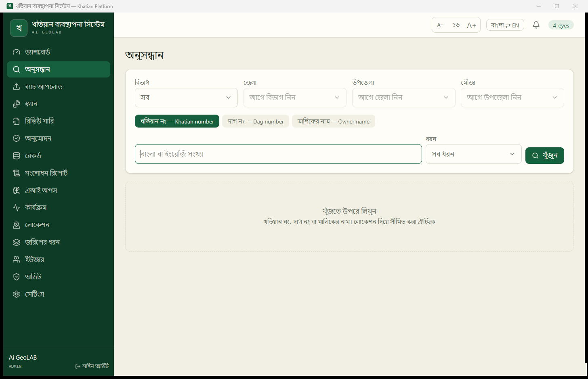The width and height of the screenshot is (588, 379).
Task: Open the স্ক্যান scan icon in sidebar
Action: (x=17, y=104)
